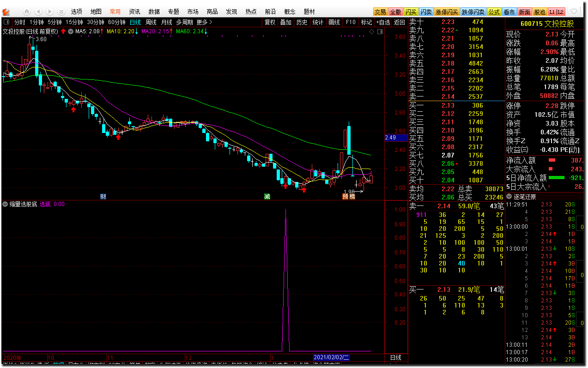
Task: Expand navigation with double-chevron down icon
Action: pyautogui.click(x=61, y=12)
